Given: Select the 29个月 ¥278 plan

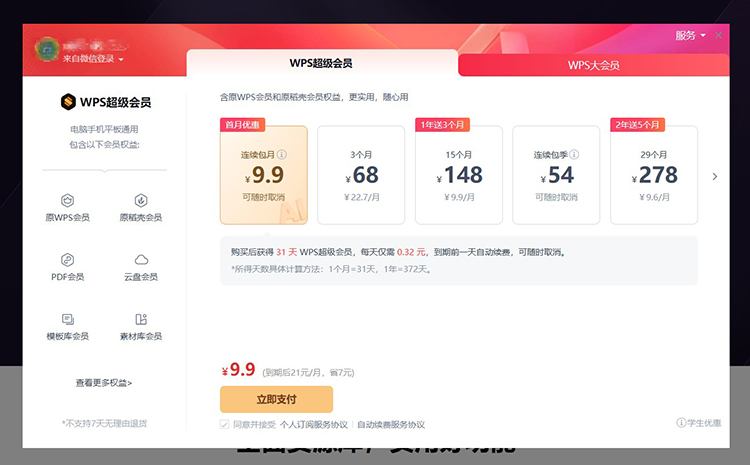Looking at the screenshot, I should [x=654, y=175].
